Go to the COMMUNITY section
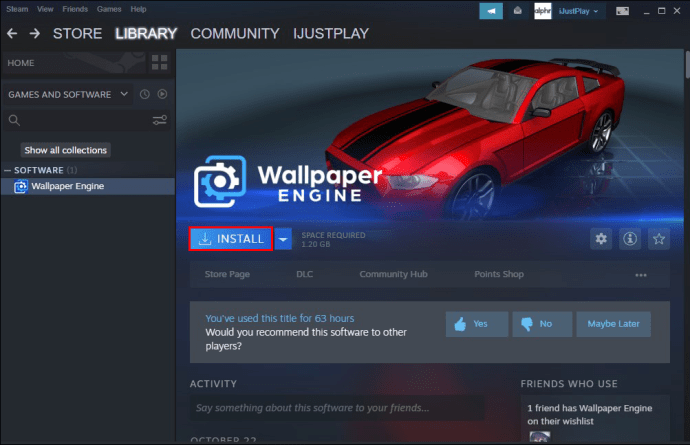This screenshot has height=445, width=690. pos(235,33)
